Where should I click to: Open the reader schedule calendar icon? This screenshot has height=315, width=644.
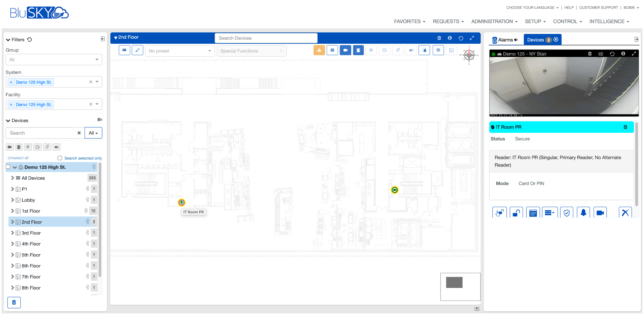533,212
